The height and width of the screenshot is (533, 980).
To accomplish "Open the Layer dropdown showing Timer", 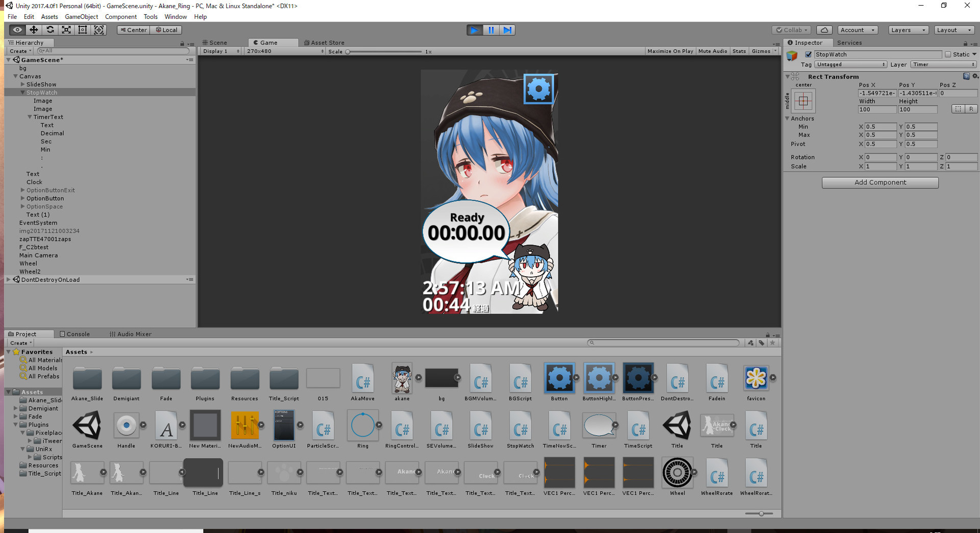I will point(943,65).
